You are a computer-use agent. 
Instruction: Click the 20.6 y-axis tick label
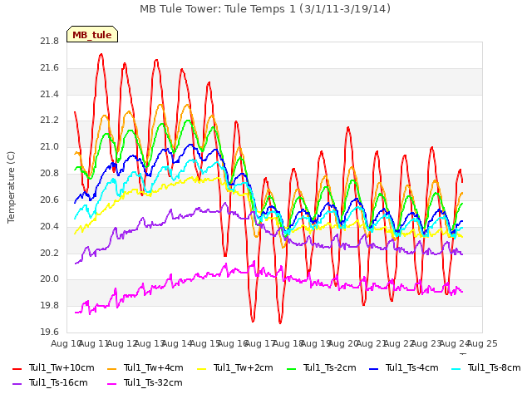tap(50, 199)
